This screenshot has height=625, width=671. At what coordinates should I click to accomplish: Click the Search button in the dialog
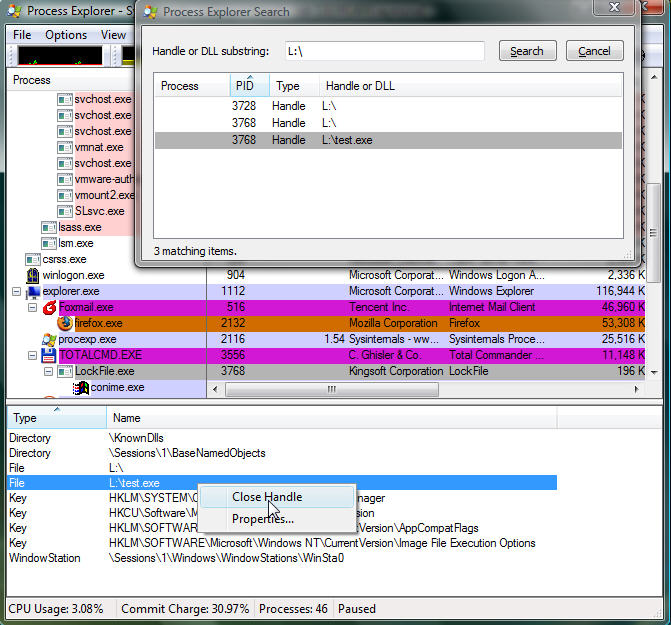[527, 51]
